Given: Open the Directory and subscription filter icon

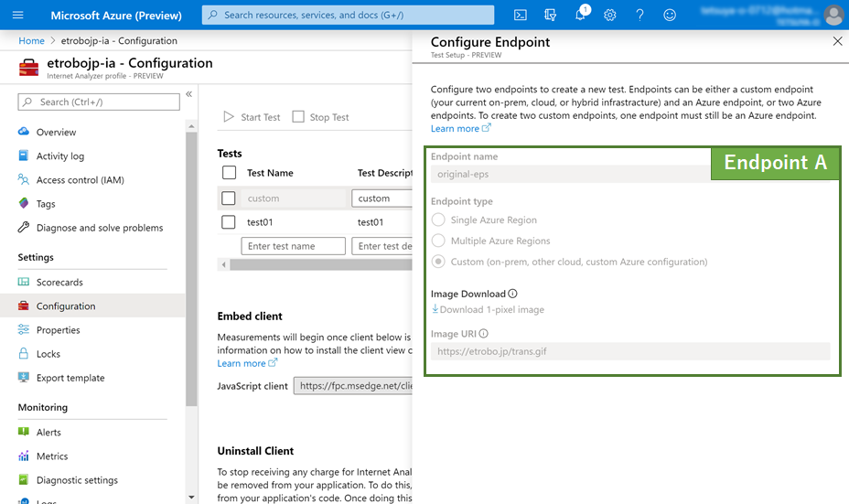Looking at the screenshot, I should pyautogui.click(x=550, y=16).
